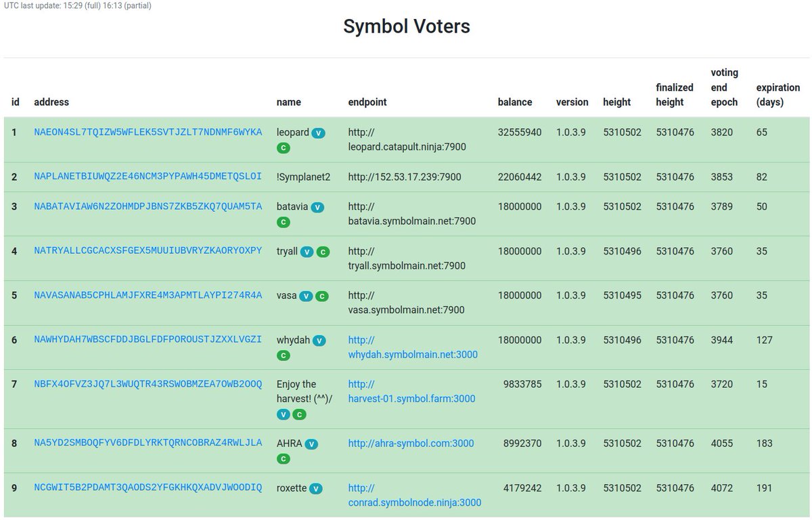Click the height column header
Screen dimensions: 812x520
tap(617, 102)
